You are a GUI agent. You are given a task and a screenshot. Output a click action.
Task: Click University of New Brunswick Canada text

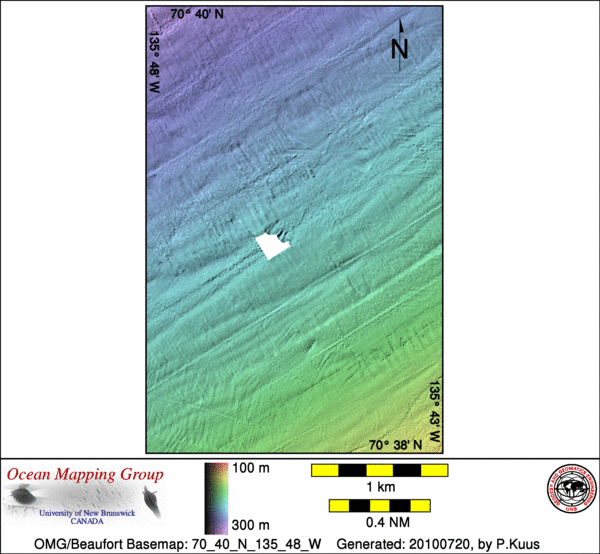coord(82,517)
